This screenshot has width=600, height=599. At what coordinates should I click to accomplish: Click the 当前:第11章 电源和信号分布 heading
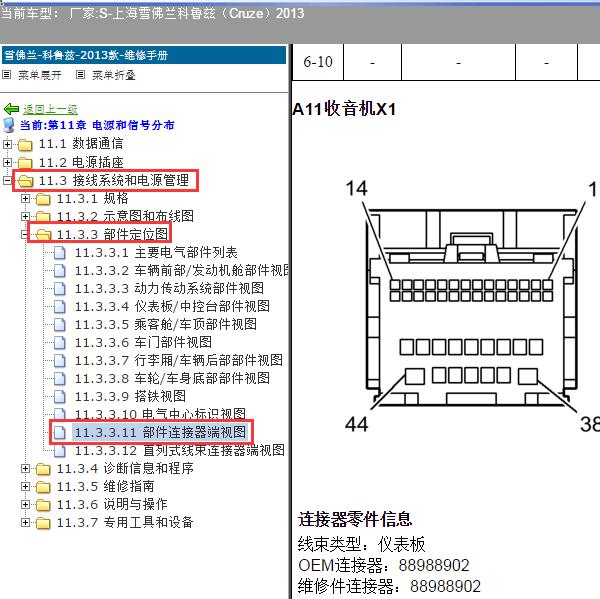pos(97,125)
